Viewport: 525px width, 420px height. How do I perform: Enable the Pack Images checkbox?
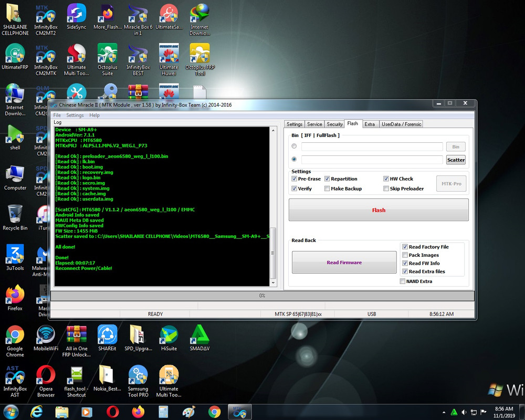coord(405,255)
